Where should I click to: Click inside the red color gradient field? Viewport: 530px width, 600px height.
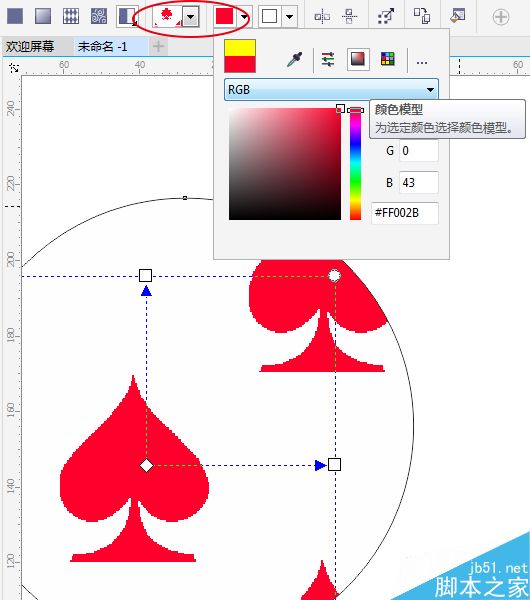point(285,164)
